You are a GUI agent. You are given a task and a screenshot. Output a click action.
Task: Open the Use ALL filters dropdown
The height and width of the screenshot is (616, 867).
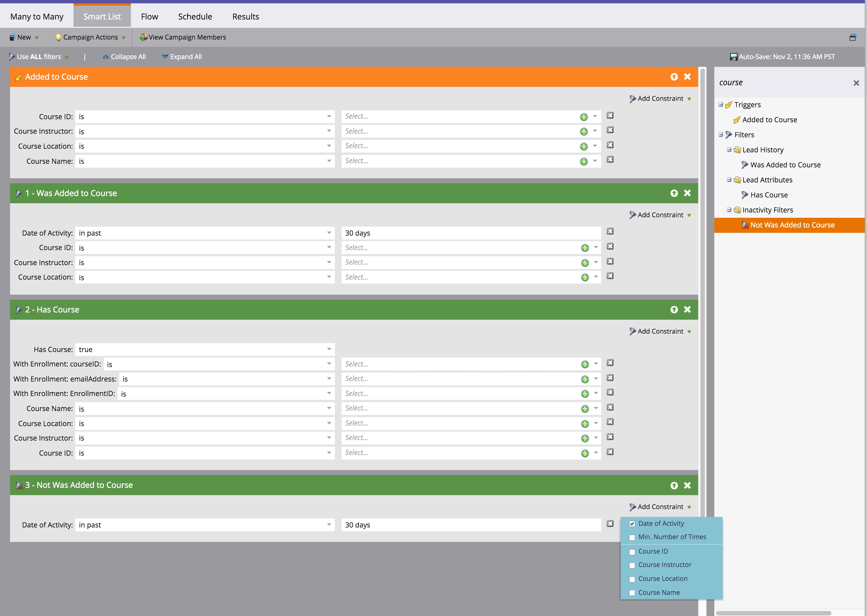(x=39, y=57)
